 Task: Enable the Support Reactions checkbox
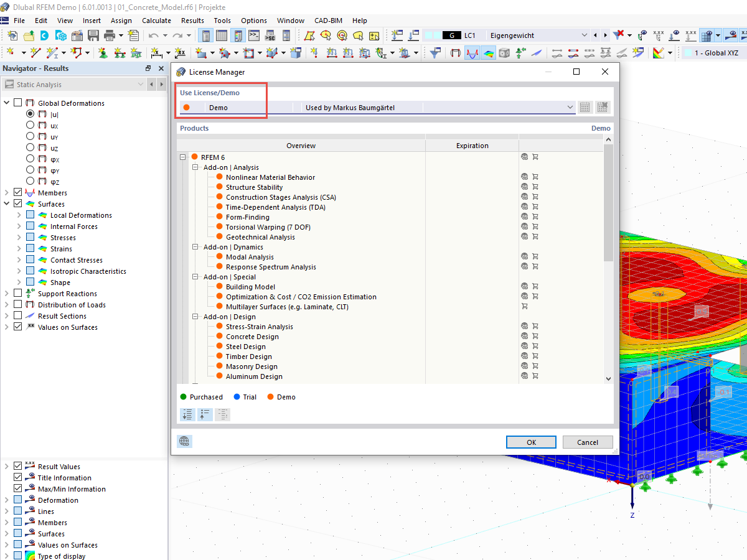tap(17, 293)
